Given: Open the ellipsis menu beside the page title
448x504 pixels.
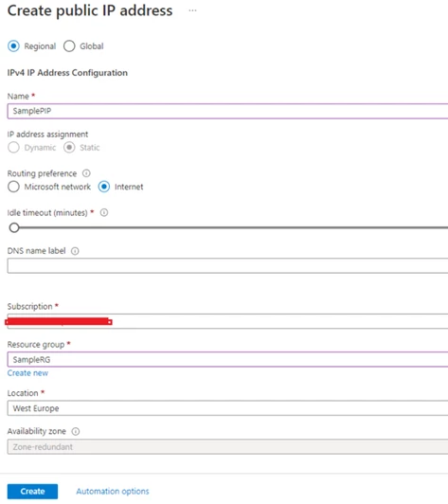Looking at the screenshot, I should [x=192, y=10].
